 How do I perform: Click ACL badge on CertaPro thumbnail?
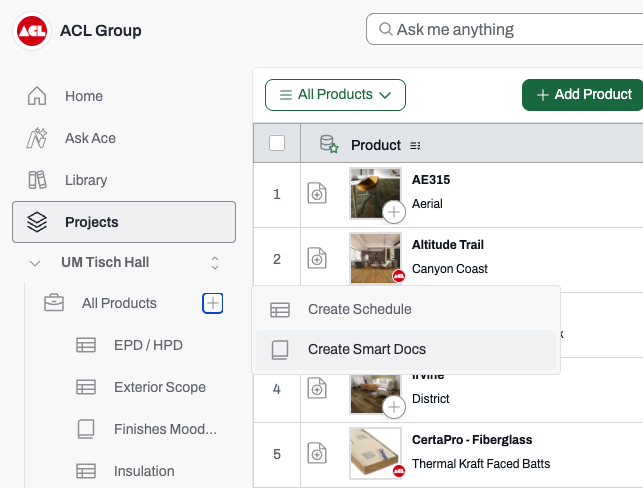(x=399, y=471)
